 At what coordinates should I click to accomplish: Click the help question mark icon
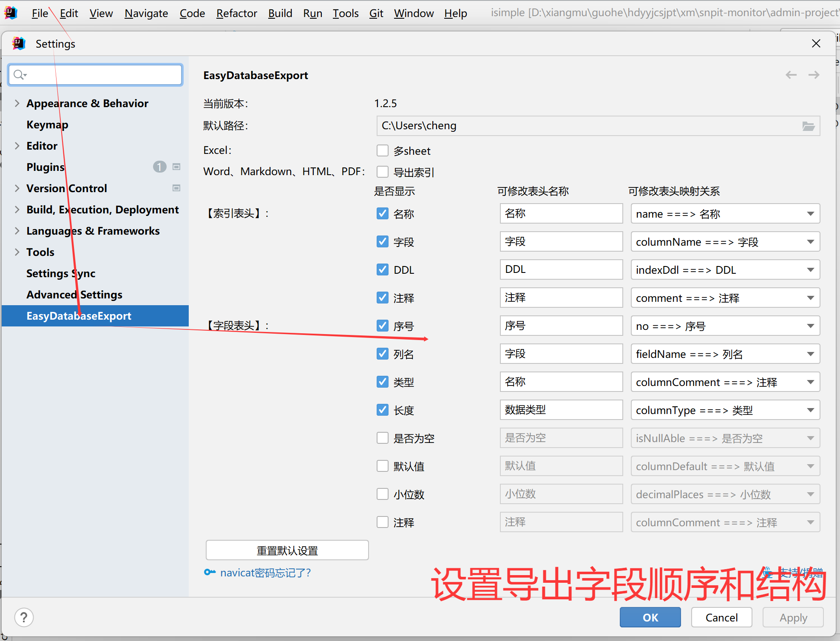pyautogui.click(x=24, y=617)
